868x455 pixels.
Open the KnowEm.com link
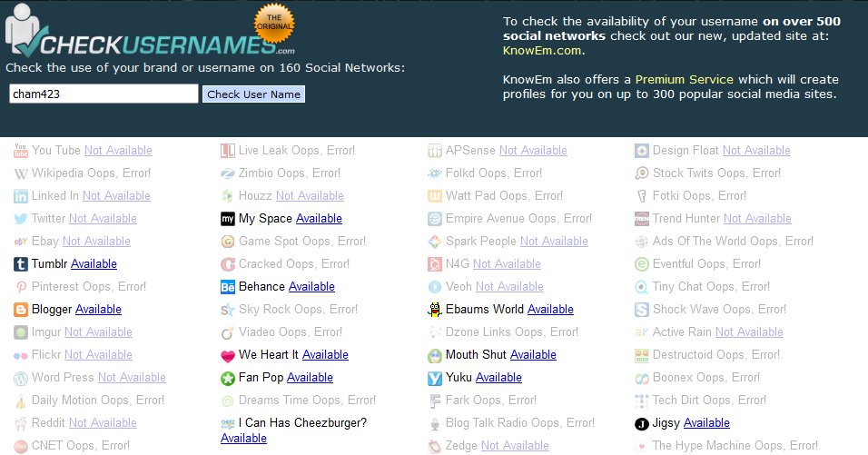pos(542,51)
